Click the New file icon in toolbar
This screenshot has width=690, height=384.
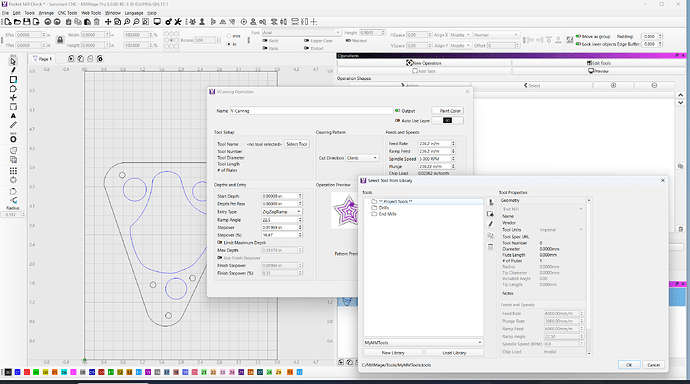coord(8,22)
